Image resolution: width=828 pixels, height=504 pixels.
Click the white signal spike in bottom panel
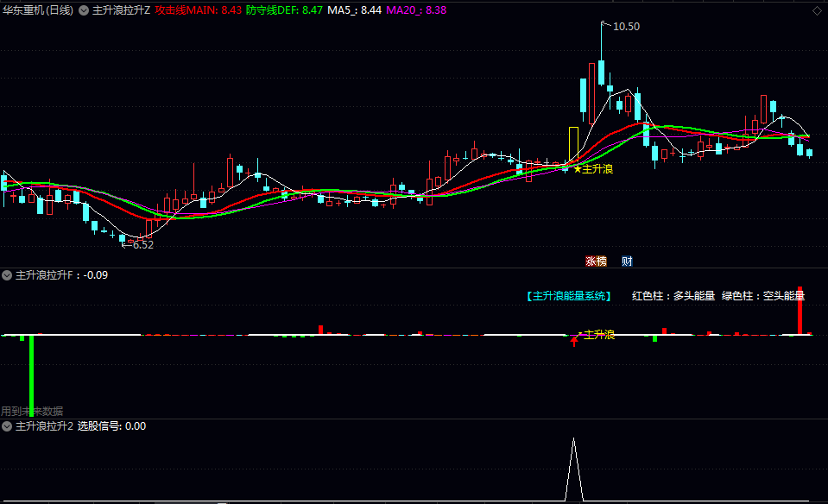(x=574, y=469)
